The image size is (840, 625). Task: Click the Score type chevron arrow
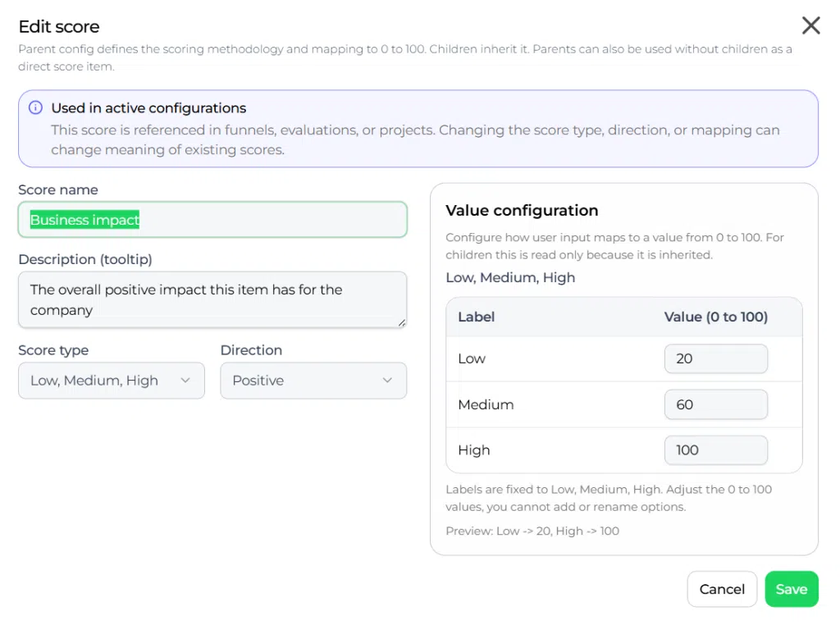[x=185, y=381]
